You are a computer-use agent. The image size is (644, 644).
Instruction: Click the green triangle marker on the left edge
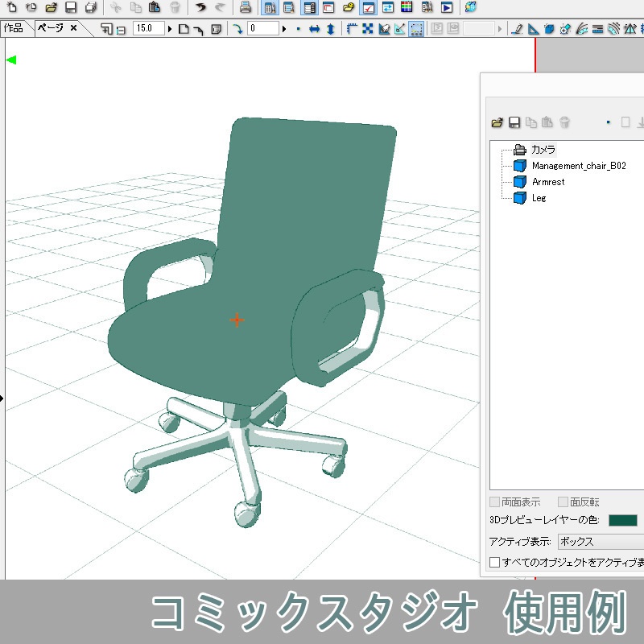[x=10, y=59]
